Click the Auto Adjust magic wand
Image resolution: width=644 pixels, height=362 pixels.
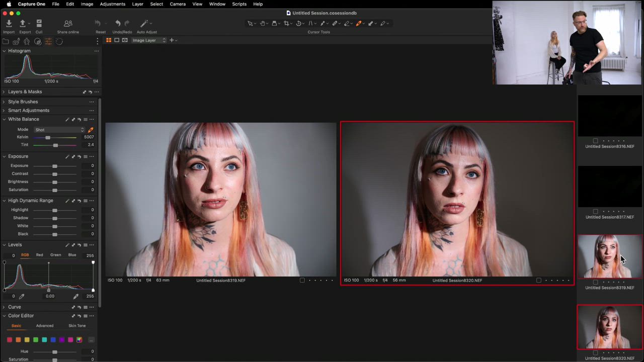144,24
